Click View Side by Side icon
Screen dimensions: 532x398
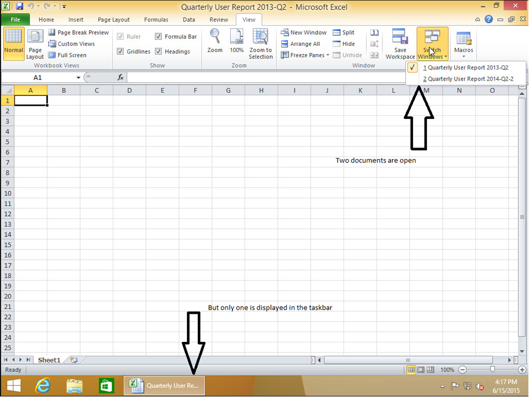click(374, 33)
